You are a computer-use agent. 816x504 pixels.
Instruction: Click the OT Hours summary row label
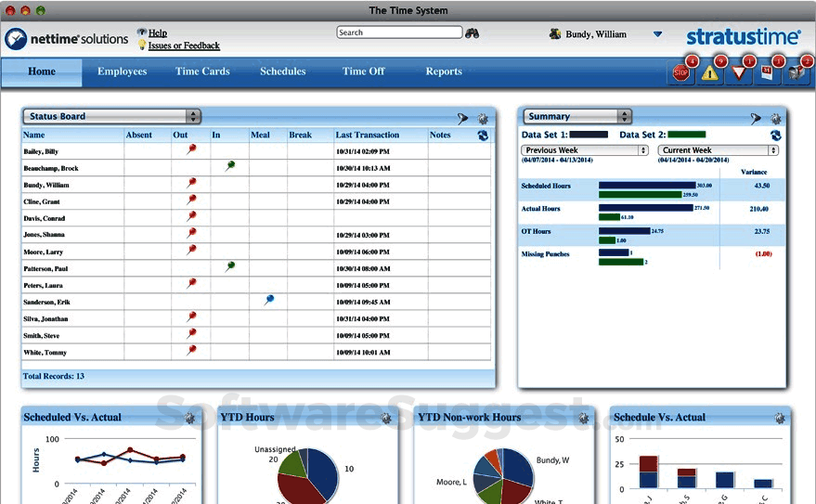[x=536, y=231]
